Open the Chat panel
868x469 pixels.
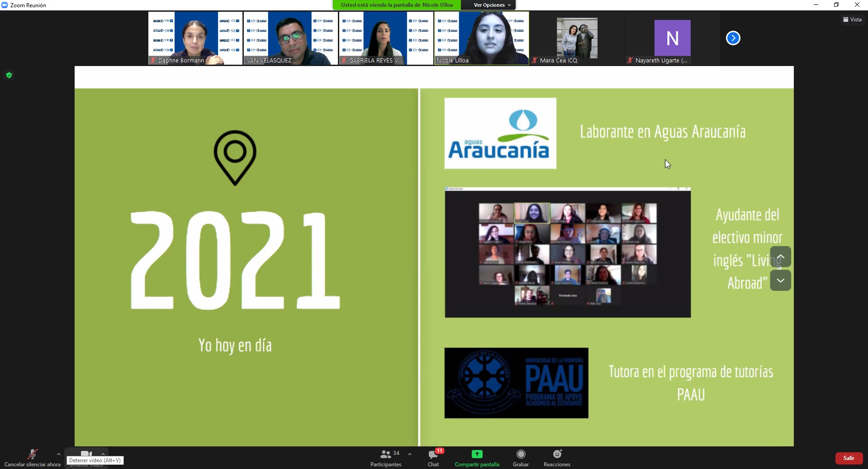tap(433, 457)
